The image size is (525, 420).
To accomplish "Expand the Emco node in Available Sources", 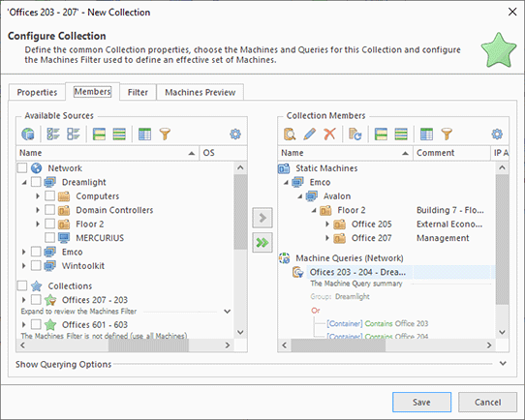I will pos(24,252).
